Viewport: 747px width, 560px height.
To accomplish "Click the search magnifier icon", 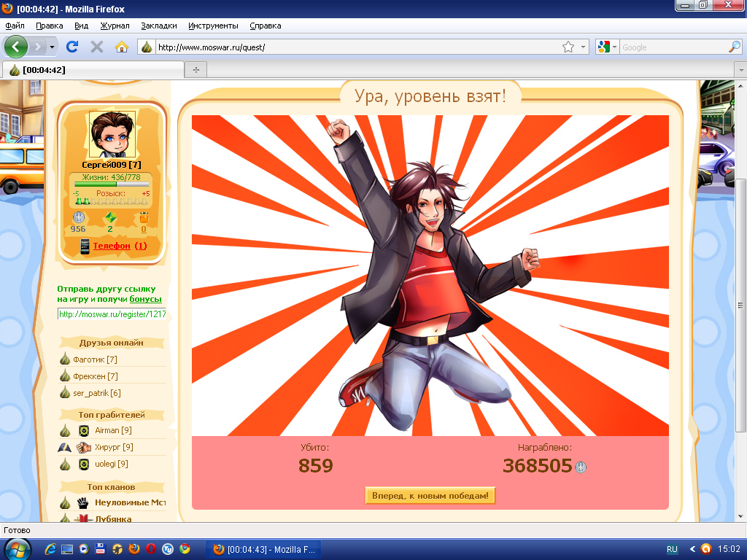I will point(734,47).
